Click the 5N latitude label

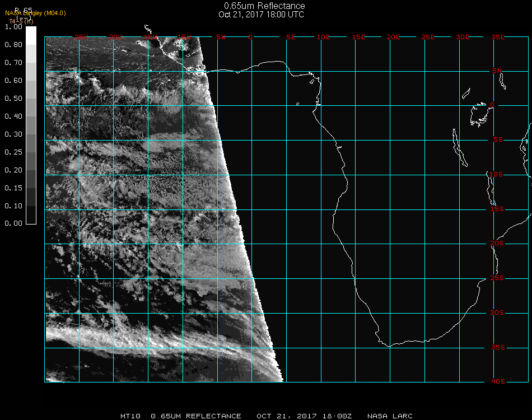pos(497,71)
